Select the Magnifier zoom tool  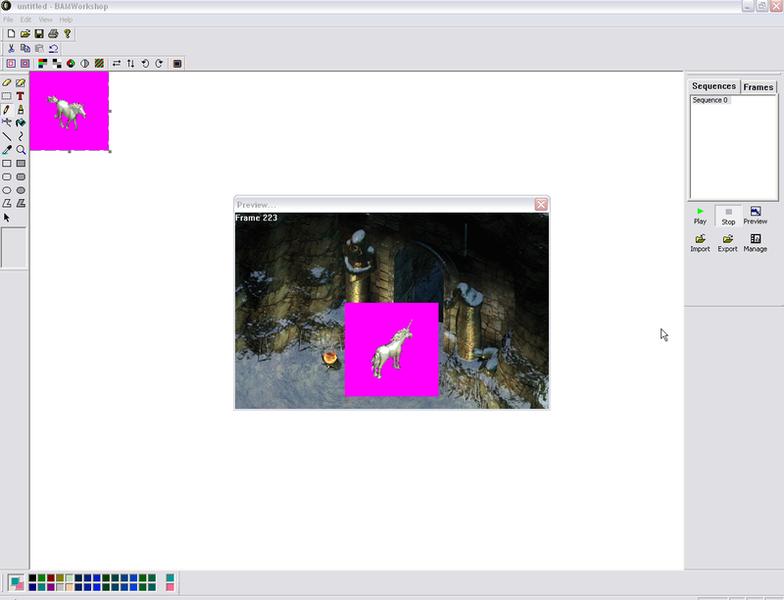point(20,150)
